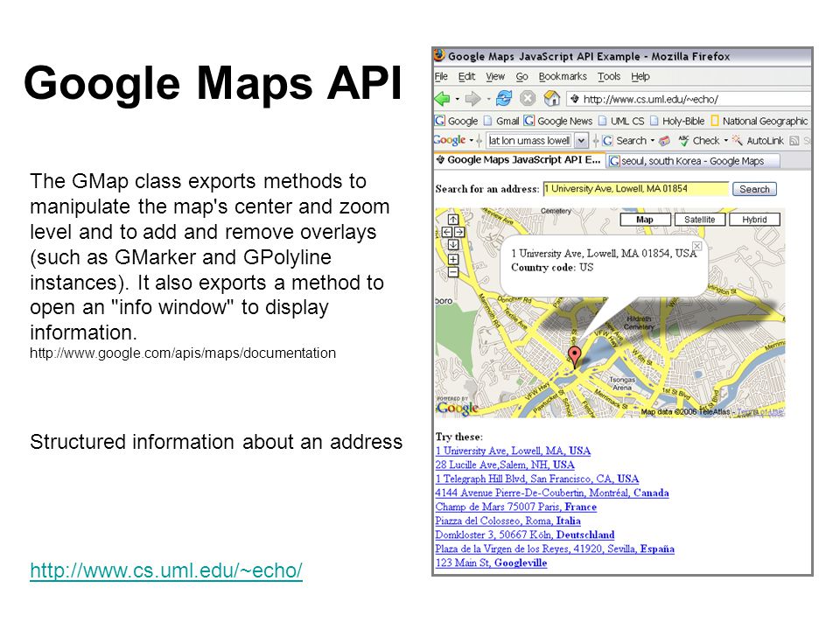Click the spell Check toolbar icon
The width and height of the screenshot is (840, 630).
[699, 141]
